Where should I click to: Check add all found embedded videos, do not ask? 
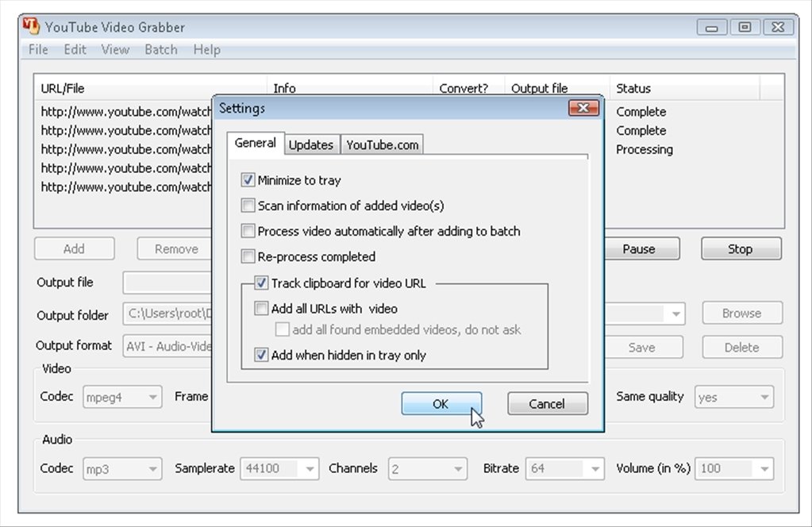point(283,329)
